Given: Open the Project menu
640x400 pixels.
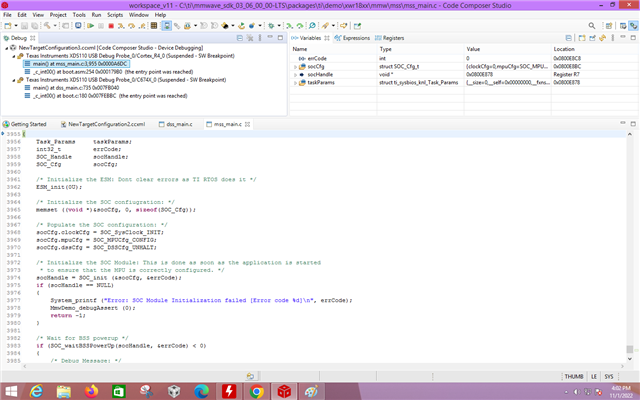Looking at the screenshot, I should (x=58, y=15).
